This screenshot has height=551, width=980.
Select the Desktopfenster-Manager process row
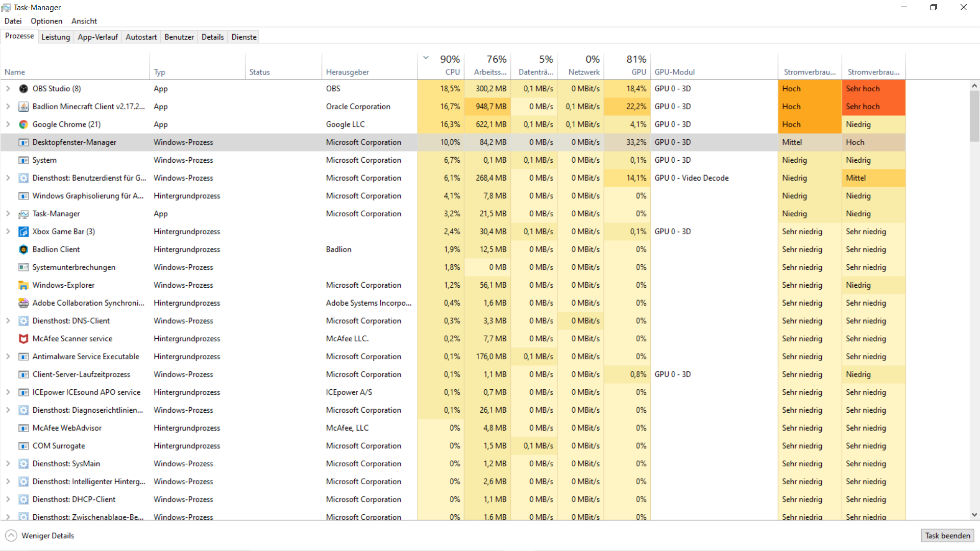click(75, 142)
